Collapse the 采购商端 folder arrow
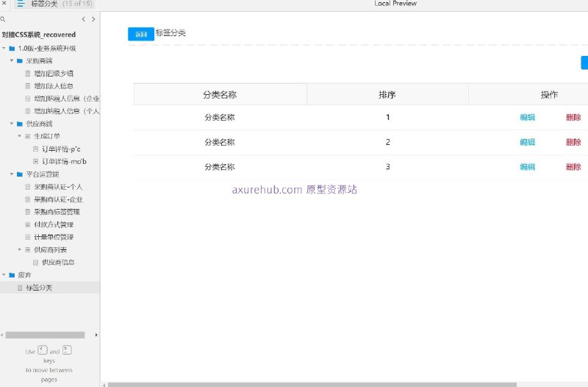The width and height of the screenshot is (588, 387). pos(12,61)
